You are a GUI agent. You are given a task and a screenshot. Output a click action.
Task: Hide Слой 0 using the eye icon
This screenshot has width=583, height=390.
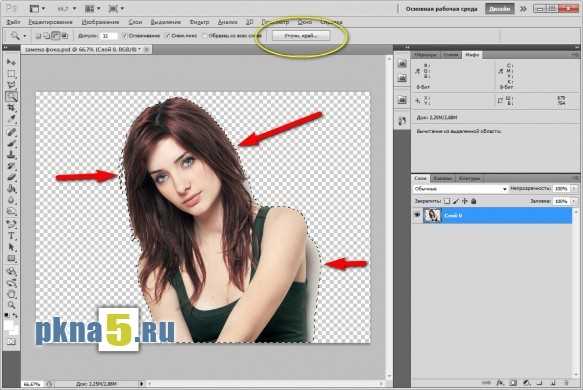tap(418, 215)
